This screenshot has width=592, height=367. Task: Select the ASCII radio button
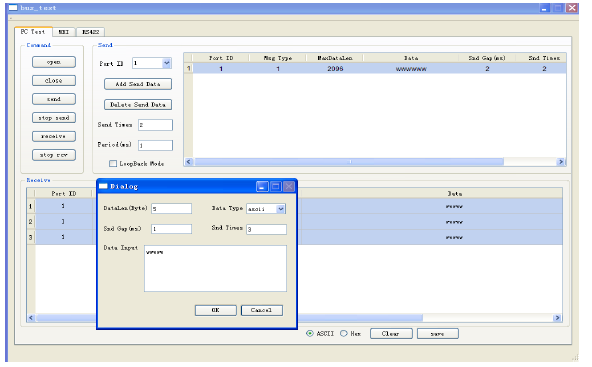310,333
